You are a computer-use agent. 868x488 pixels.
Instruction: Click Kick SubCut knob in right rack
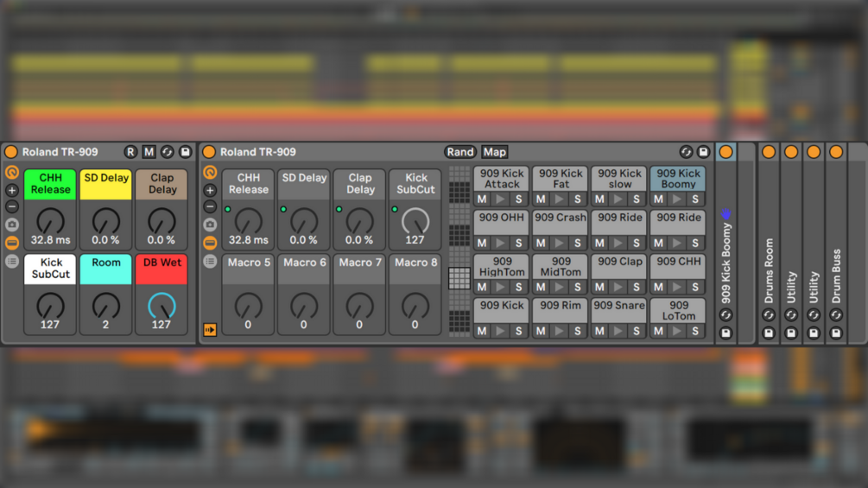(415, 221)
